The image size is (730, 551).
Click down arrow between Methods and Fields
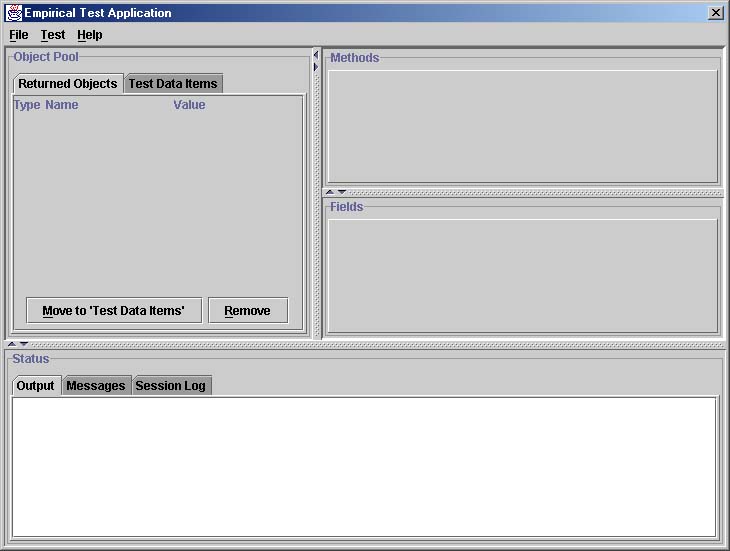click(341, 192)
